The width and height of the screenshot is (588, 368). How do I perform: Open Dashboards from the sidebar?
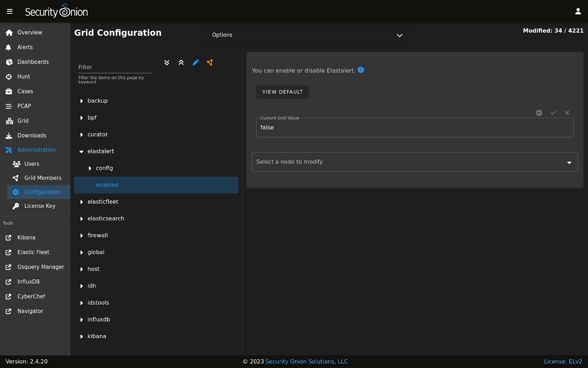point(35,62)
